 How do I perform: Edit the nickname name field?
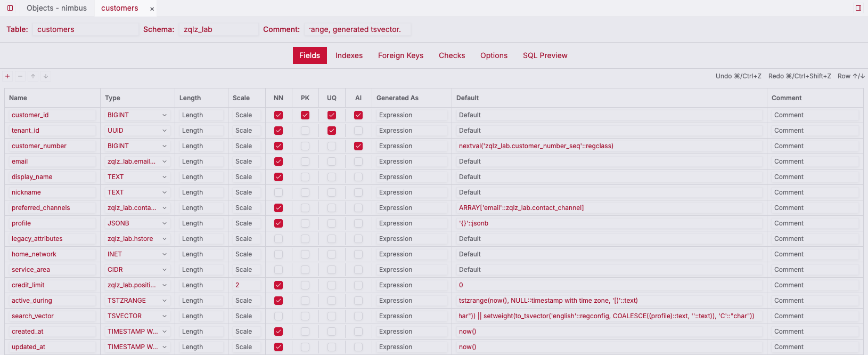(52, 192)
